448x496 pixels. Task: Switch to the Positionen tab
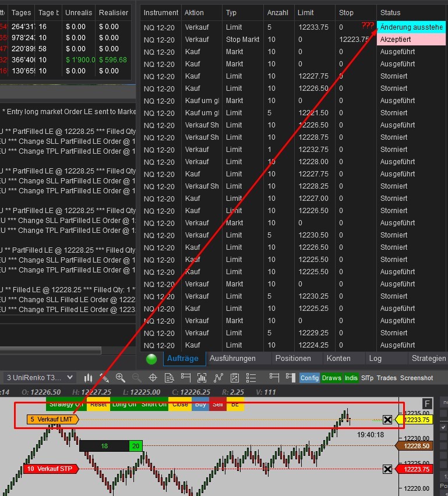click(293, 359)
